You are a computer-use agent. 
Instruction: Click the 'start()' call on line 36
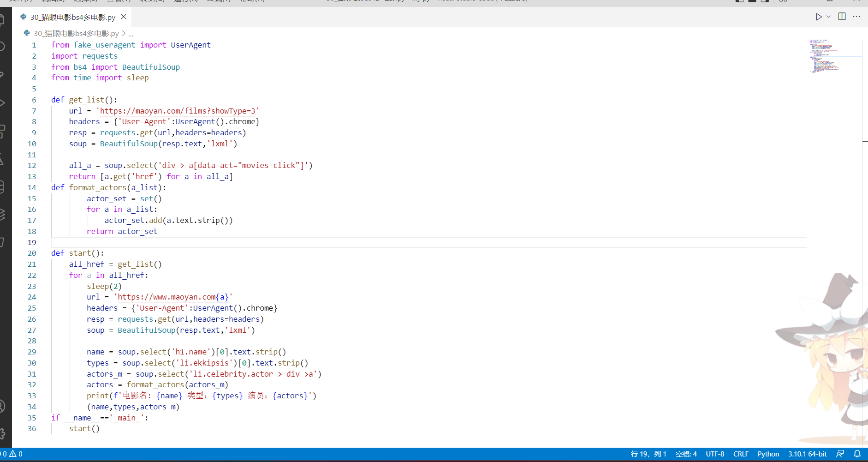[84, 428]
